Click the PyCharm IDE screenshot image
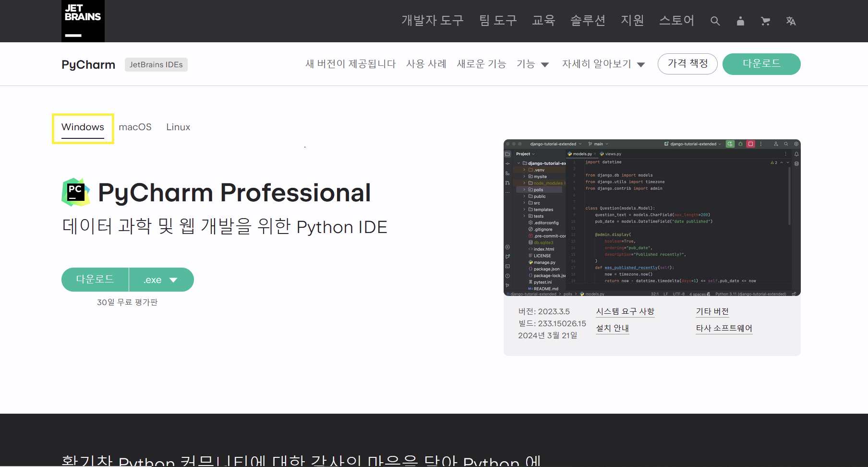 click(x=652, y=218)
